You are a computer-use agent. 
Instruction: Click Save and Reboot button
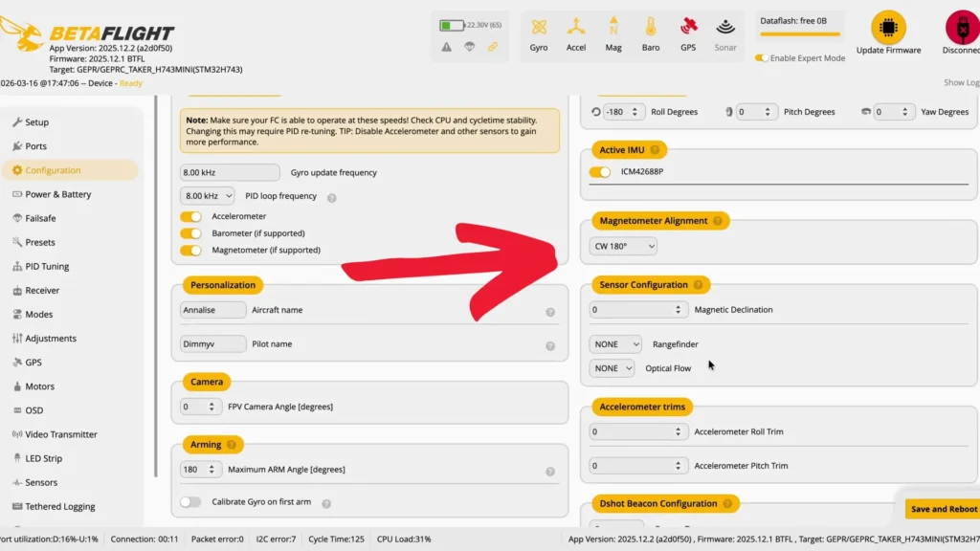click(x=943, y=509)
